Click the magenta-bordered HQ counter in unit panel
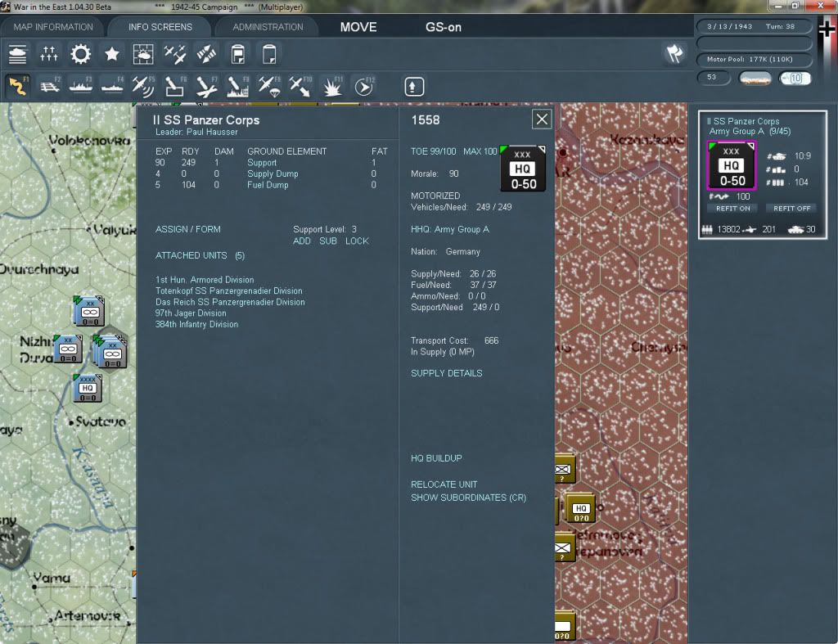The image size is (838, 644). tap(731, 165)
